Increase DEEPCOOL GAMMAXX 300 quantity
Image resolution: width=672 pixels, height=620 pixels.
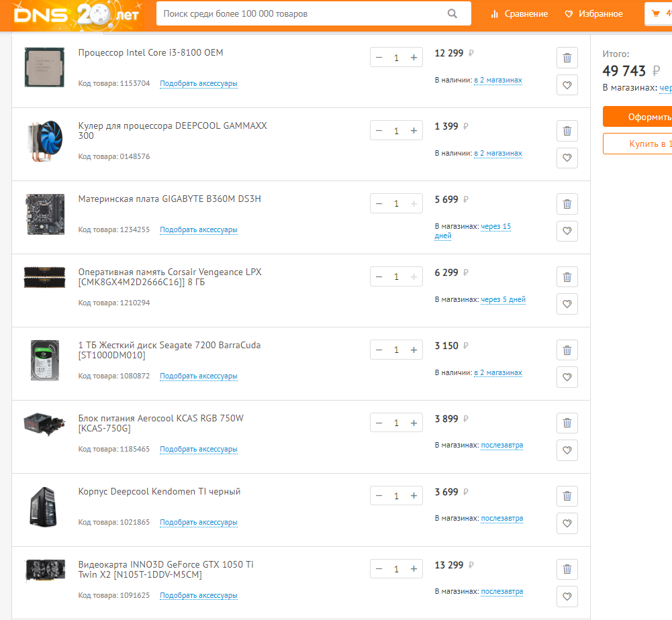coord(414,131)
